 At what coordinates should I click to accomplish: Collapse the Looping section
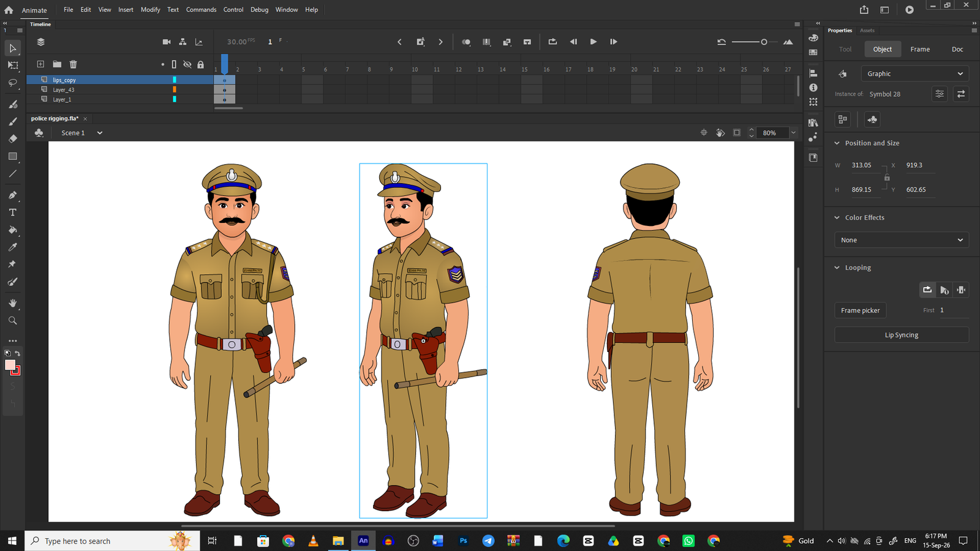tap(837, 268)
